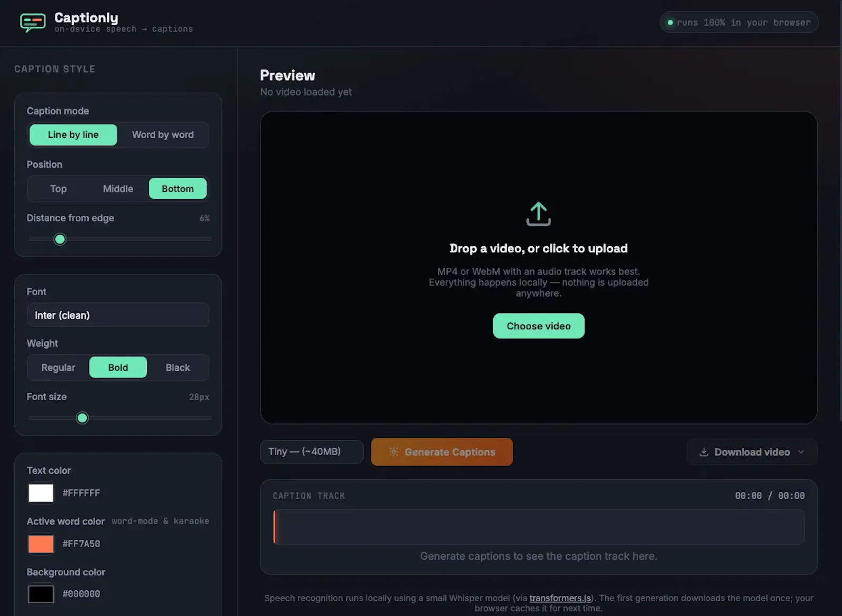Click the 'Drop a video, or click to upload' text

click(x=538, y=248)
